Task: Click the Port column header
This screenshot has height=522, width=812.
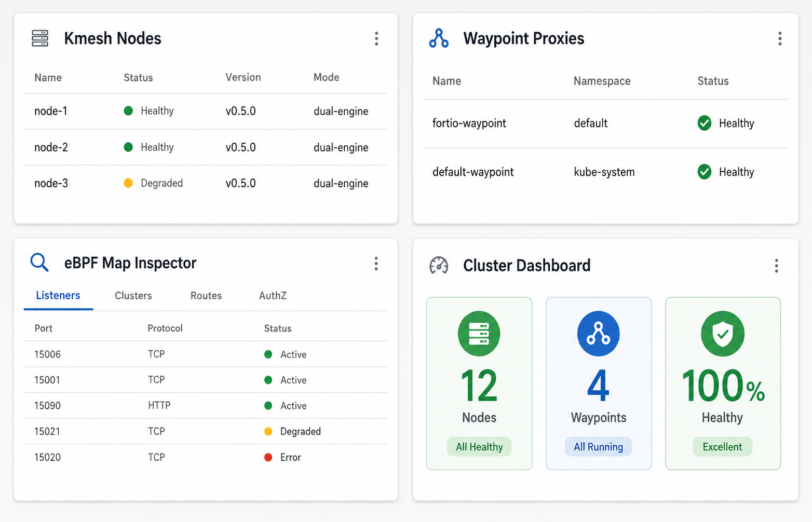Action: [44, 328]
